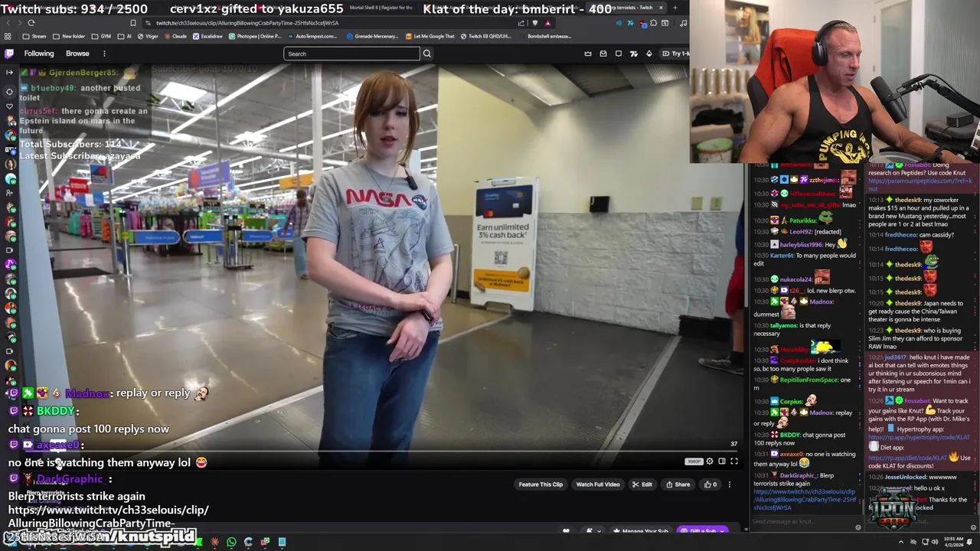The image size is (980, 551).
Task: Expand the Twitch left sidebar arrow
Action: coord(9,72)
